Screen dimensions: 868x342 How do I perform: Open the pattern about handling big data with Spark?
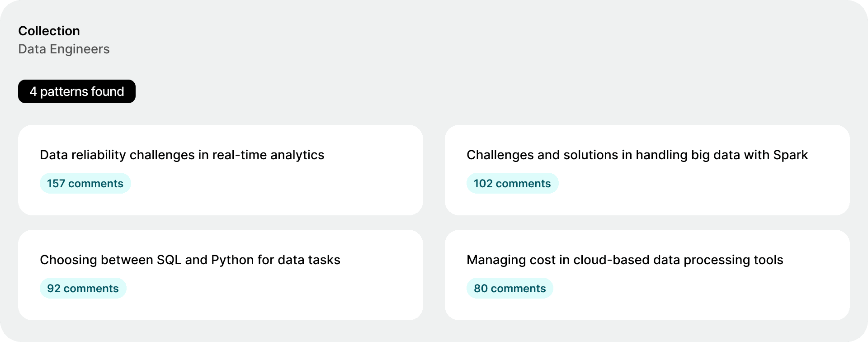(637, 155)
